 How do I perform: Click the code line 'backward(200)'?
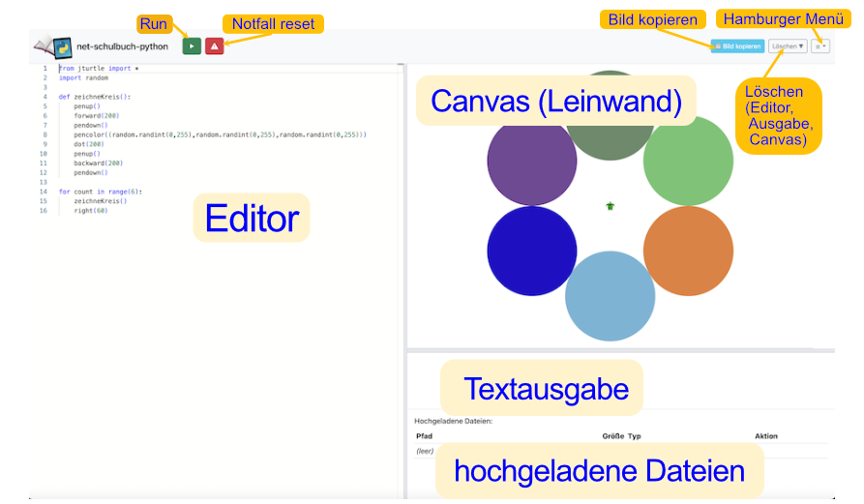click(x=99, y=163)
